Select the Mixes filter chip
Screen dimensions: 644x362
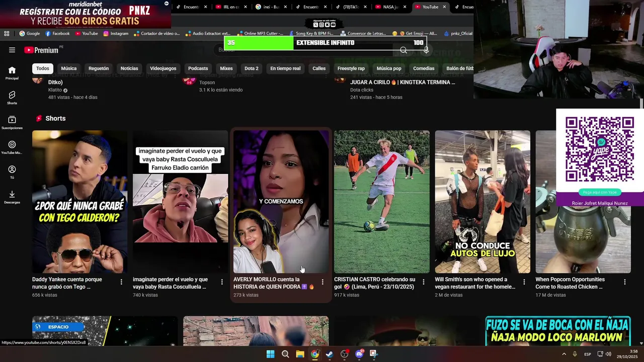click(226, 68)
